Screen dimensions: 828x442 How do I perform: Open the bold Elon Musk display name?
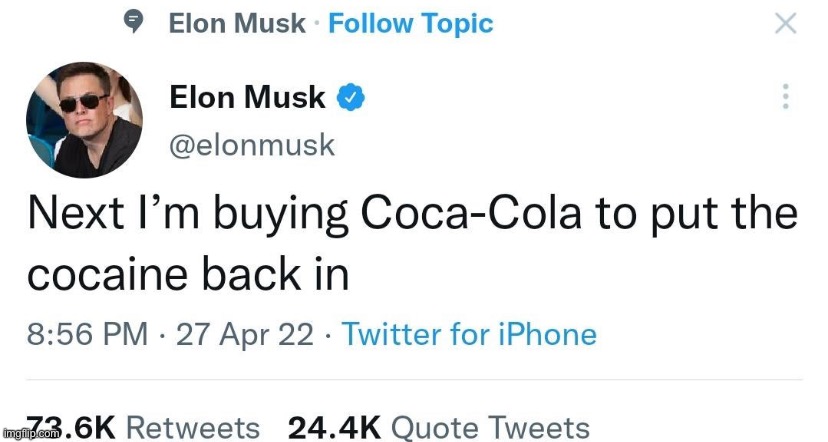(248, 97)
